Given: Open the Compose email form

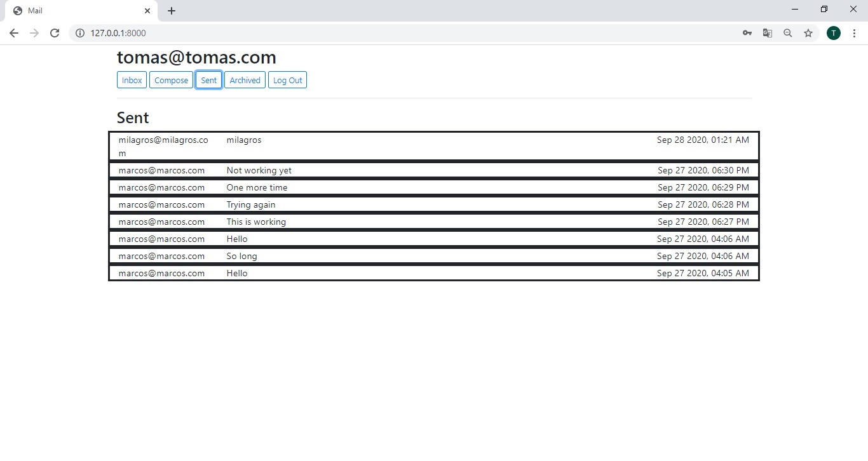Looking at the screenshot, I should click(171, 80).
